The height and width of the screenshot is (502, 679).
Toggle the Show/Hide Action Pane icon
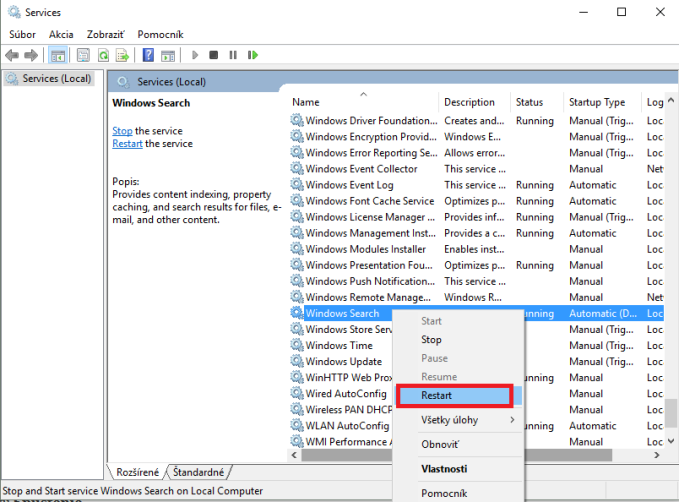pos(168,55)
